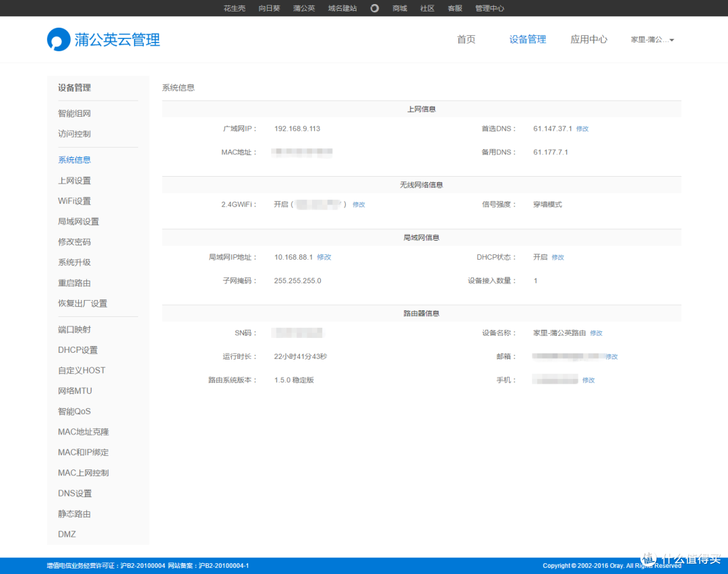
Task: Open 访问控制 in sidebar
Action: (x=74, y=134)
